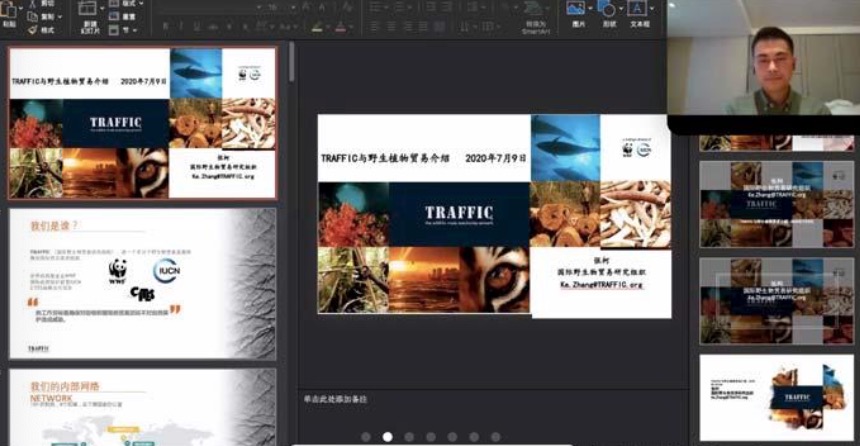Select the 我们是谁? slide thumbnail
The image size is (860, 446).
point(143,284)
